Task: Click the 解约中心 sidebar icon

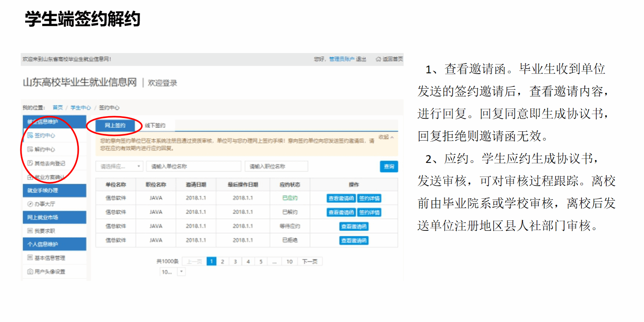Action: 30,149
